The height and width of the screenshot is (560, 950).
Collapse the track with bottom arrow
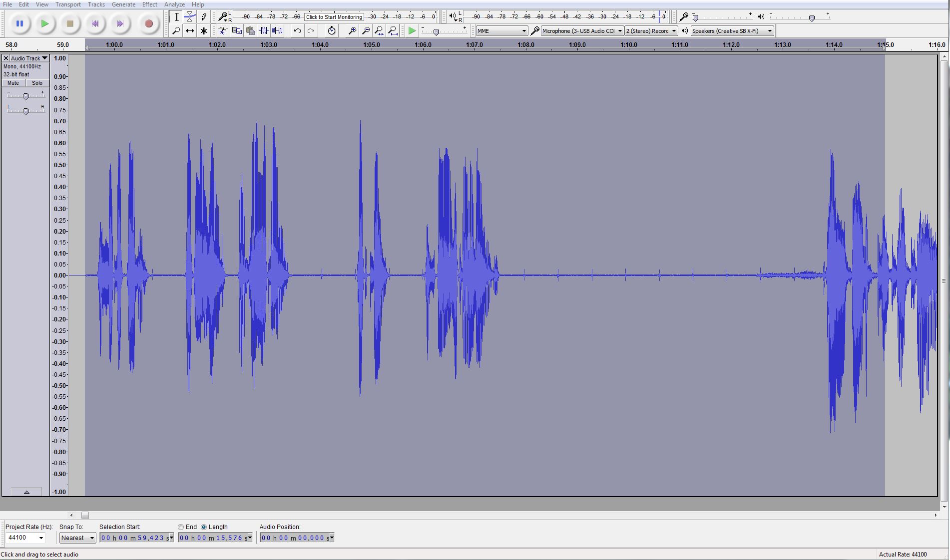click(26, 492)
